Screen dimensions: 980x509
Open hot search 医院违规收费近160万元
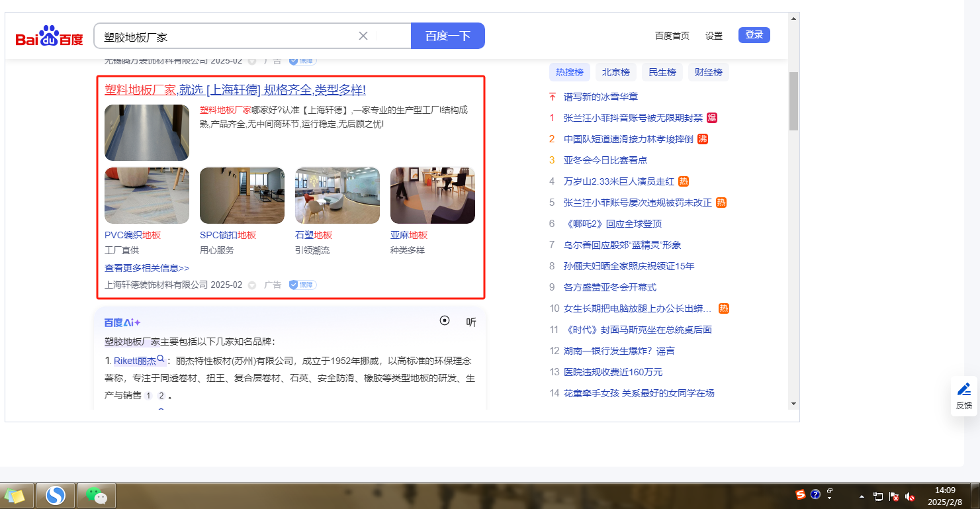tap(613, 372)
